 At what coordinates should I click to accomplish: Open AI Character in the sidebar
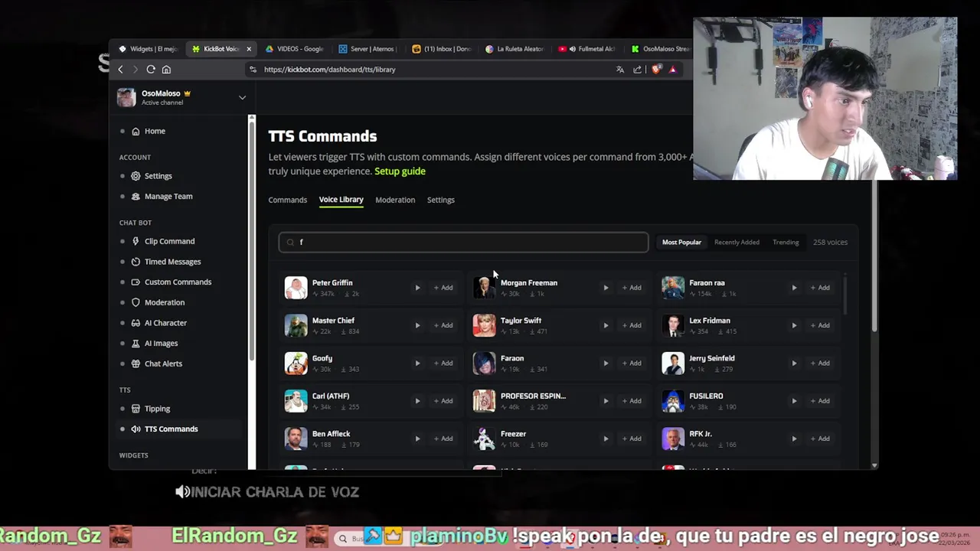point(165,323)
